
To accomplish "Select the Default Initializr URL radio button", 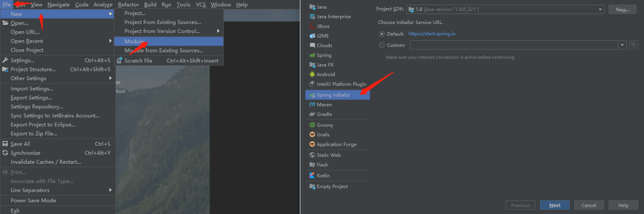I will (x=382, y=33).
